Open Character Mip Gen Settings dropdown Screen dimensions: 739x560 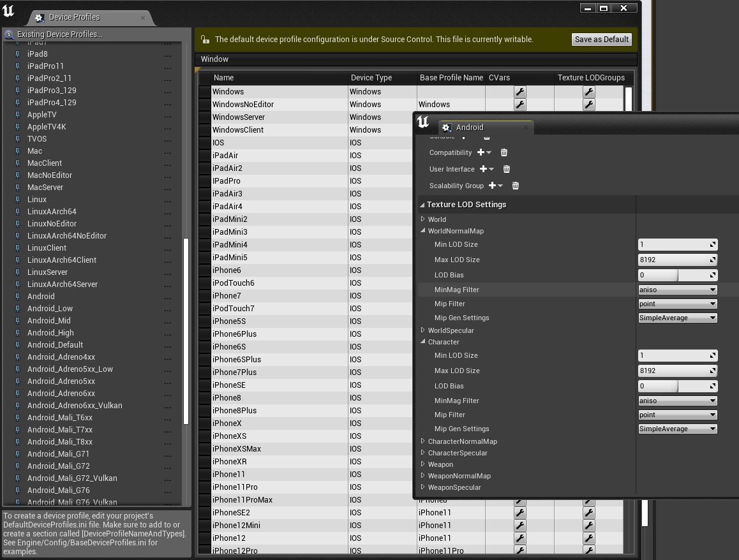678,429
